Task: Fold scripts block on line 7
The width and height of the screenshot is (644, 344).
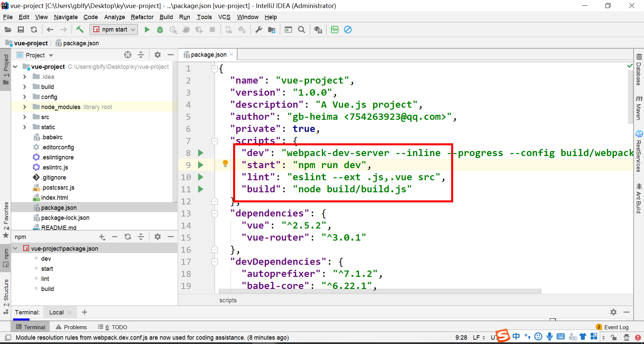Action: click(x=215, y=141)
